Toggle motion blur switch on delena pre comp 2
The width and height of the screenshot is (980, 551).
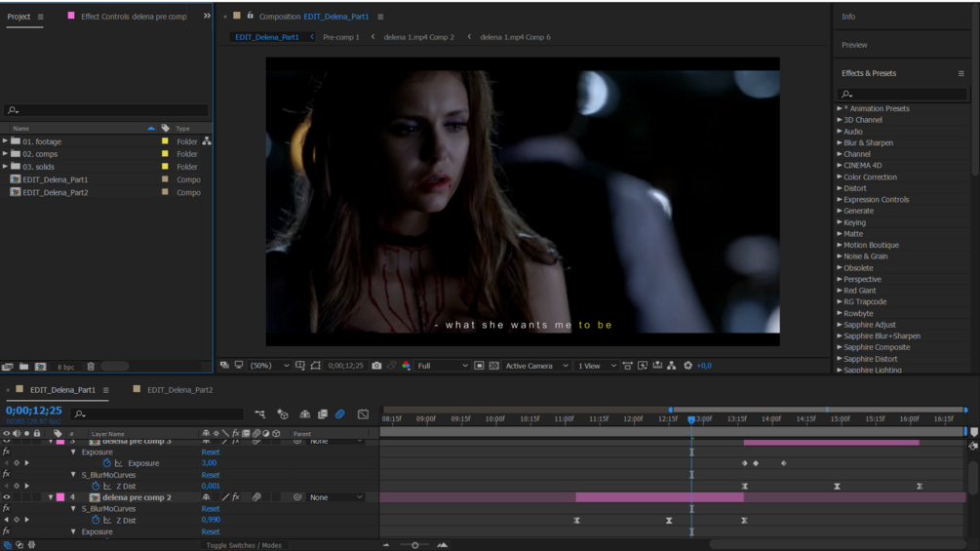click(256, 497)
